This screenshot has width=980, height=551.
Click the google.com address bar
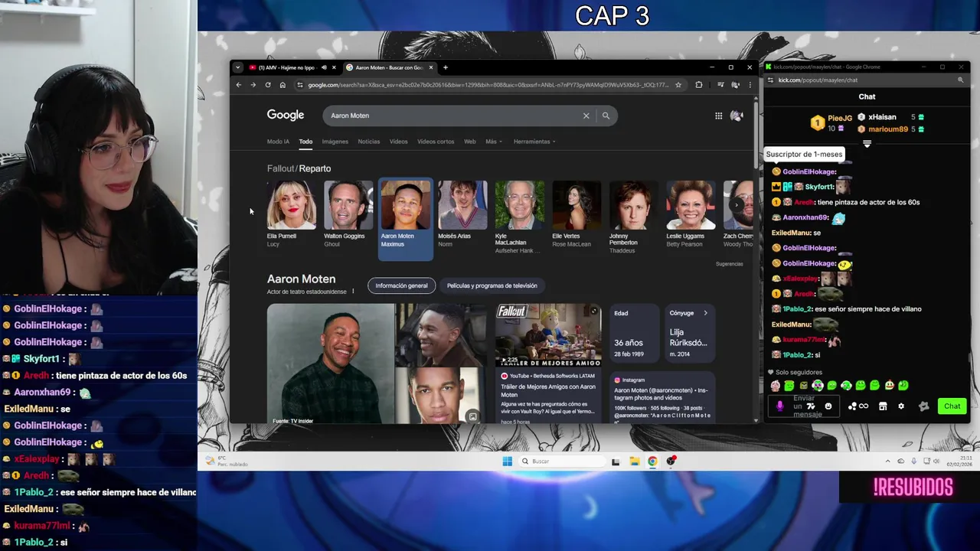(x=488, y=85)
